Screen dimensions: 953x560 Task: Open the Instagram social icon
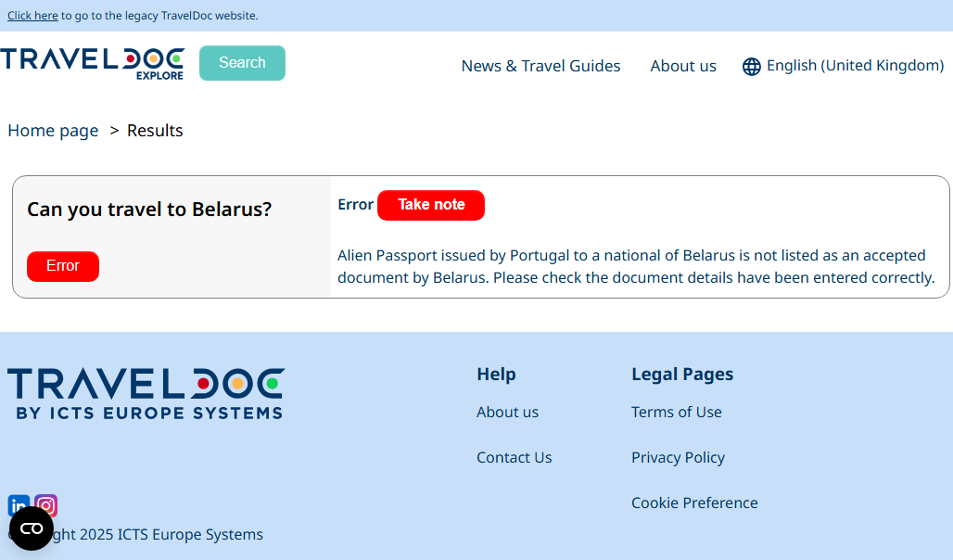pos(45,505)
